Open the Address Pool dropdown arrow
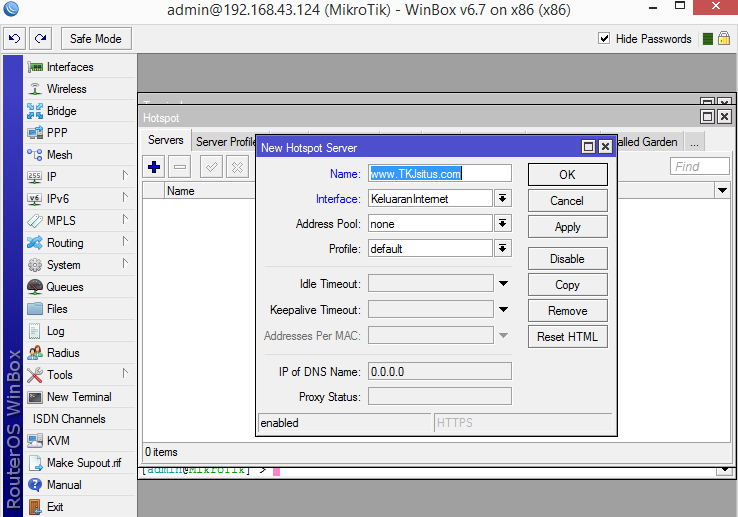This screenshot has height=517, width=738. pos(503,224)
